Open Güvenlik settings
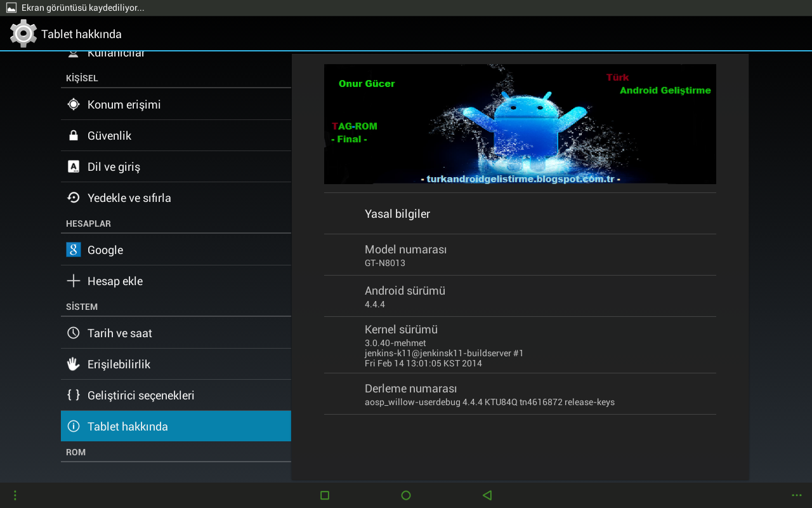 coord(176,135)
